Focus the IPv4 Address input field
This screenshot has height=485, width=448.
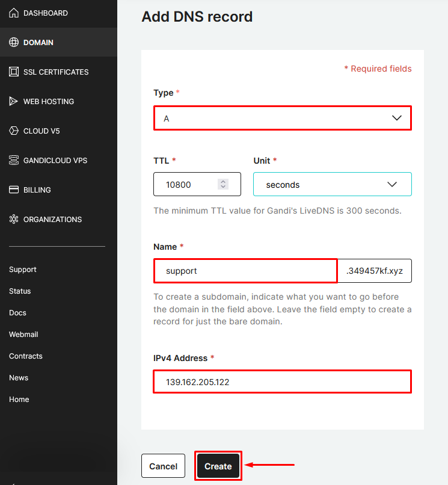tap(283, 382)
